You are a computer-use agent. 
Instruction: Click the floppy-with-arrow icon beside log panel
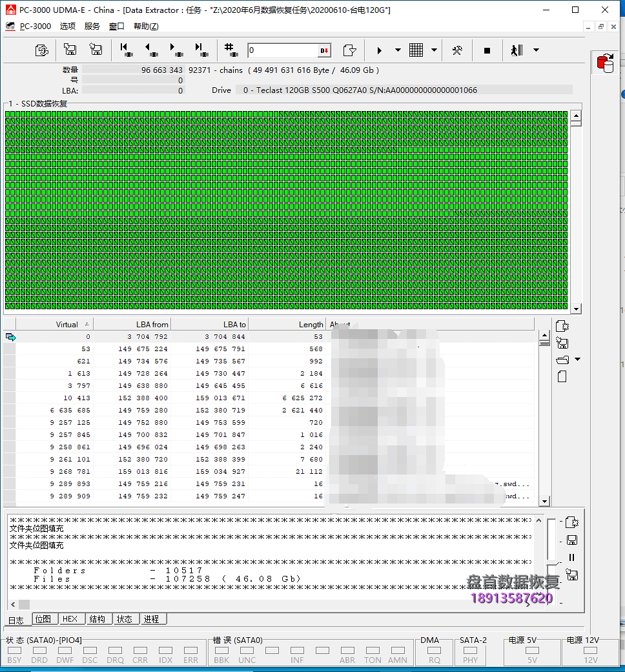pos(572,575)
